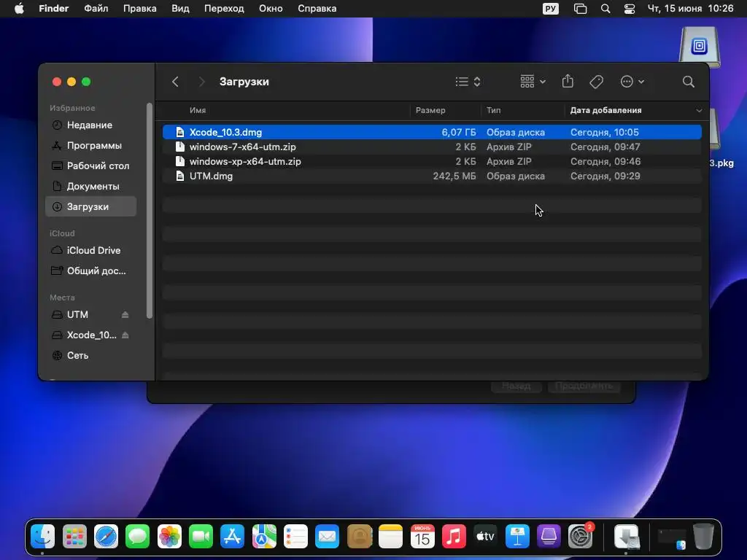Image resolution: width=747 pixels, height=560 pixels.
Task: Open the Finder menu
Action: click(x=54, y=9)
